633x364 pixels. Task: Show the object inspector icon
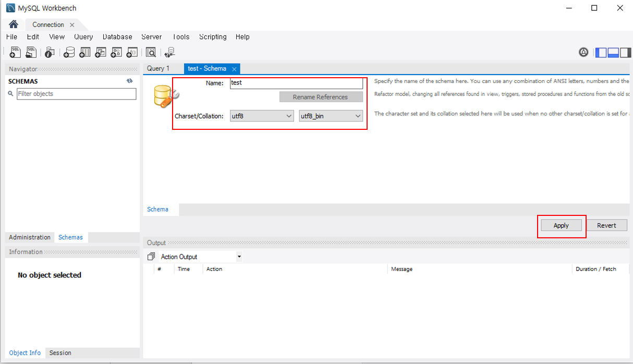coord(49,52)
